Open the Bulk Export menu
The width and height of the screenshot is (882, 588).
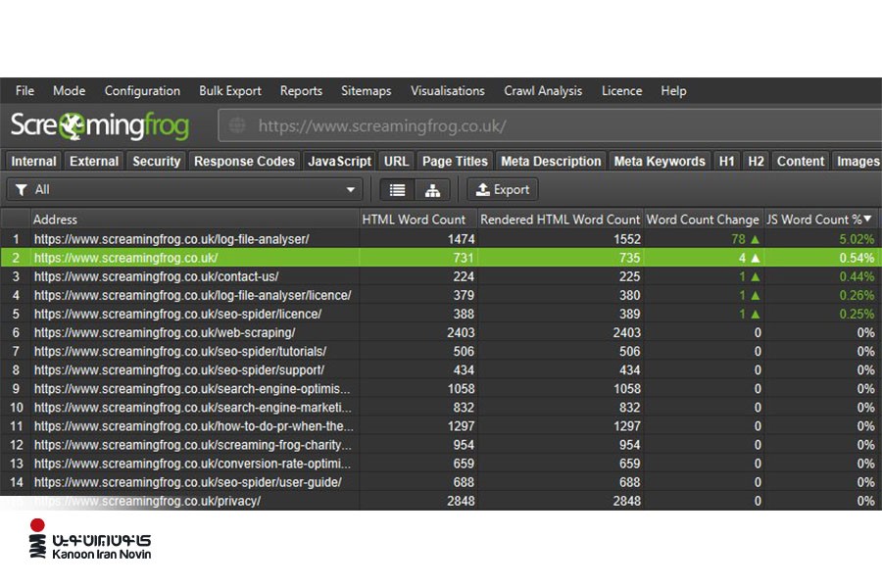point(230,91)
